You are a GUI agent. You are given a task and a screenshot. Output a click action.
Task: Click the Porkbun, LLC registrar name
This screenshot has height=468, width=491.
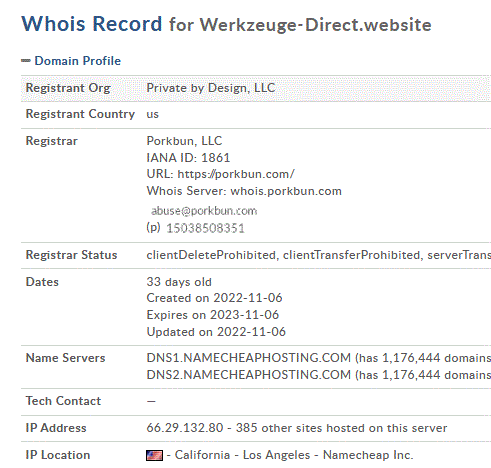pos(184,141)
